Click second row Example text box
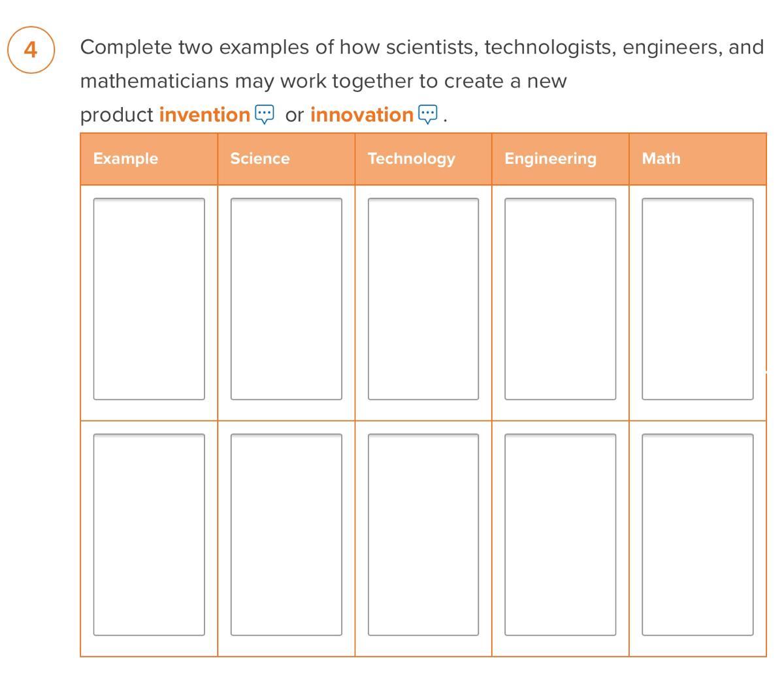Image resolution: width=784 pixels, height=679 pixels. click(x=149, y=535)
